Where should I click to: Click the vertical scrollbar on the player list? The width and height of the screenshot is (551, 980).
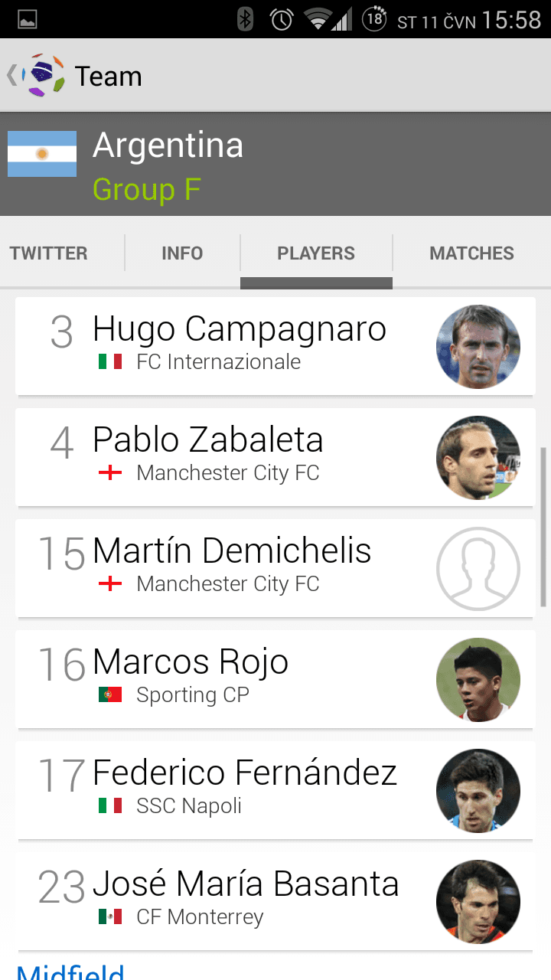pos(544,528)
